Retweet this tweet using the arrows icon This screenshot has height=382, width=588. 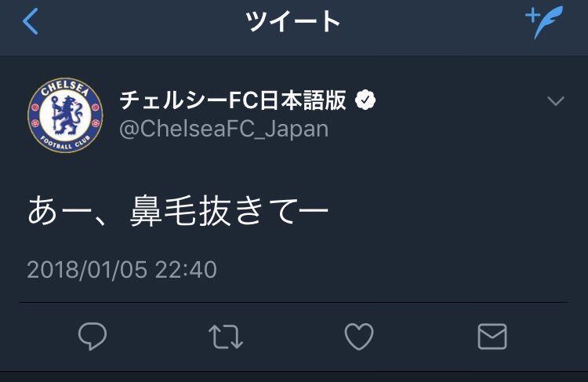226,337
